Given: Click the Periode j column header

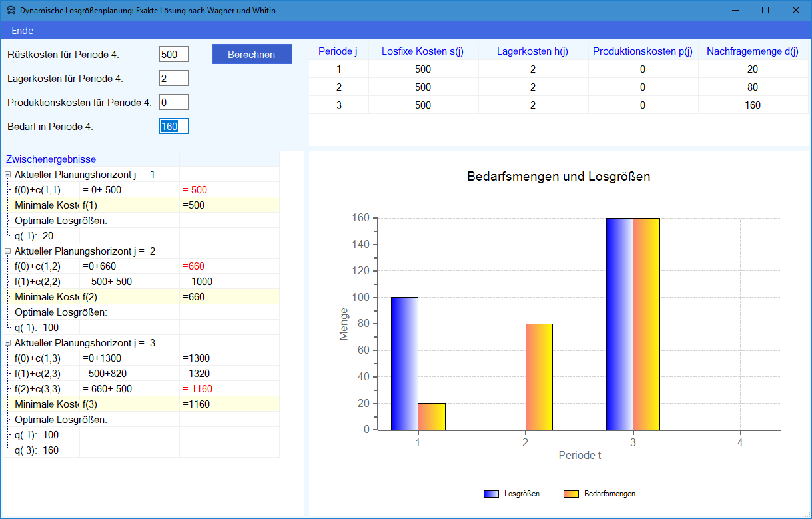Looking at the screenshot, I should (338, 51).
